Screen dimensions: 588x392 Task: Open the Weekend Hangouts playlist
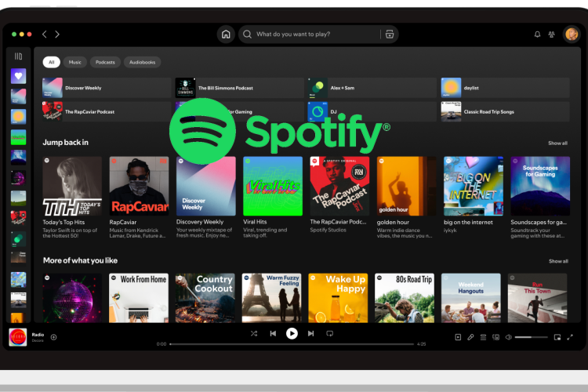[470, 298]
